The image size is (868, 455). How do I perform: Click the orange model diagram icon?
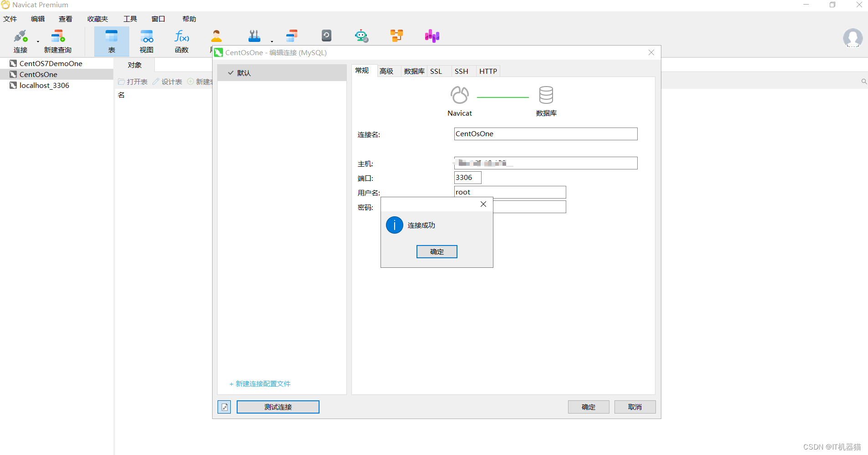397,36
